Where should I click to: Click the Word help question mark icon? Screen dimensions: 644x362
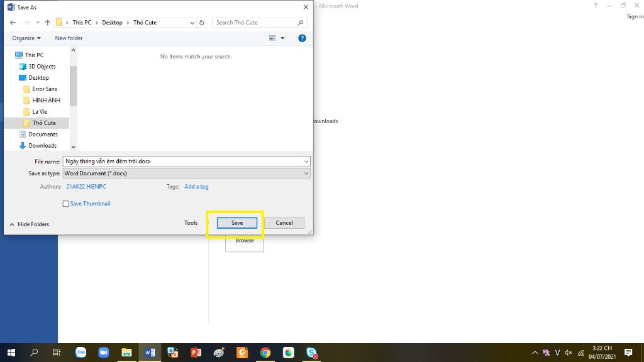click(596, 6)
